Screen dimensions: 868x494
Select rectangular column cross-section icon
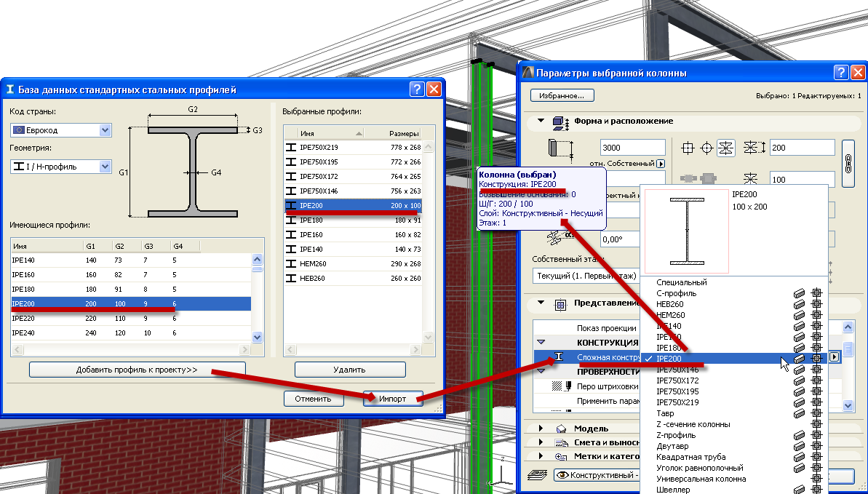click(x=688, y=148)
